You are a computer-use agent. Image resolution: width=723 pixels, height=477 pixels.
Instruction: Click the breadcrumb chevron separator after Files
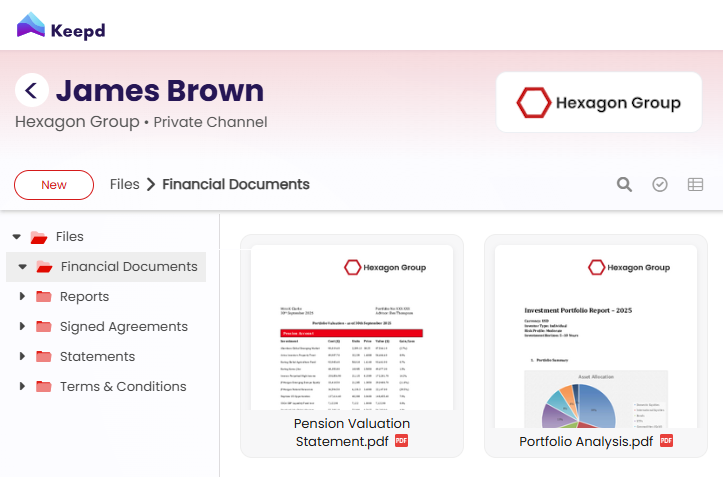(151, 185)
